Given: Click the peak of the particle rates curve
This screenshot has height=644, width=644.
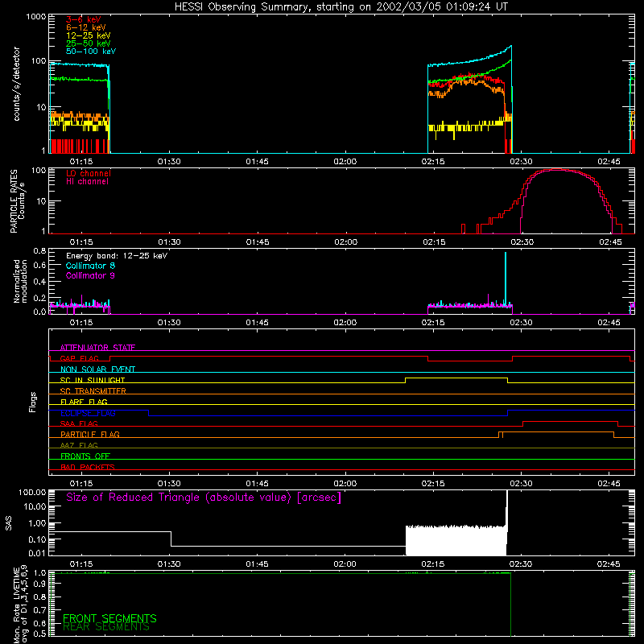Looking at the screenshot, I should coord(556,169).
